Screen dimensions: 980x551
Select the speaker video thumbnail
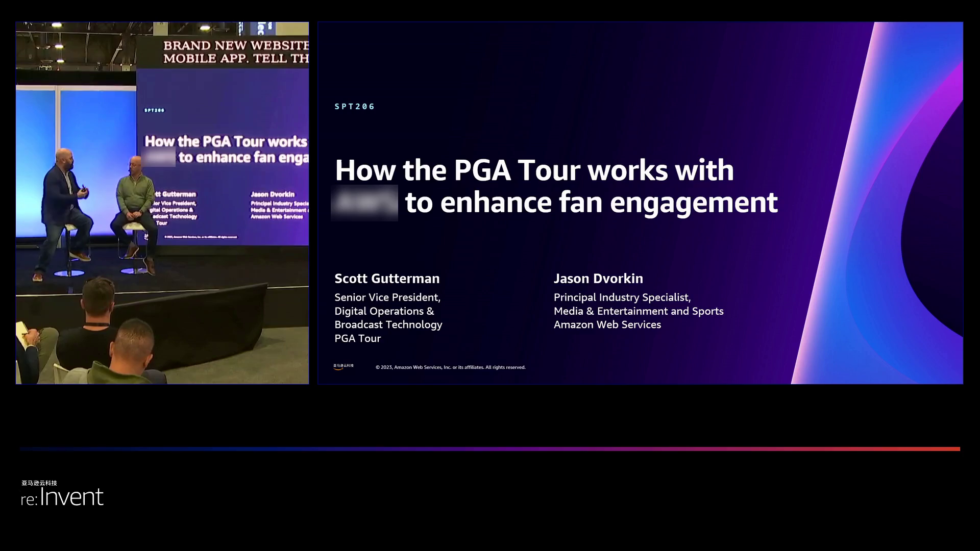162,202
